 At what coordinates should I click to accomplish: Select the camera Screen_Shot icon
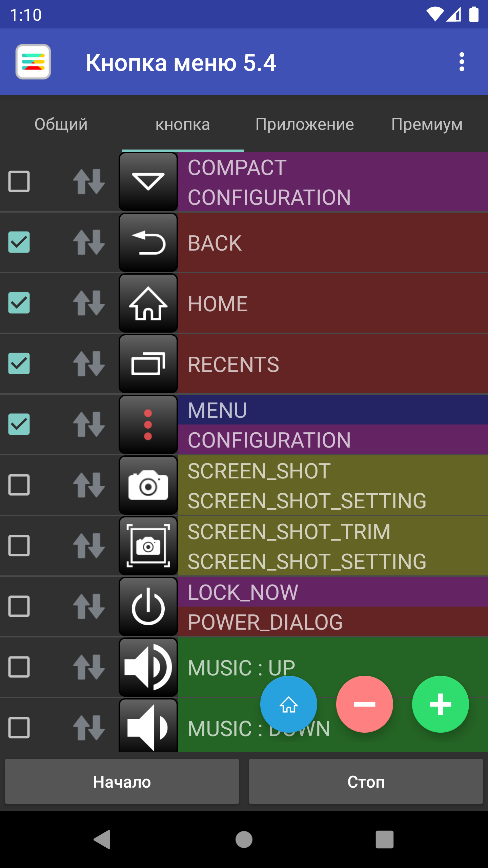click(148, 485)
